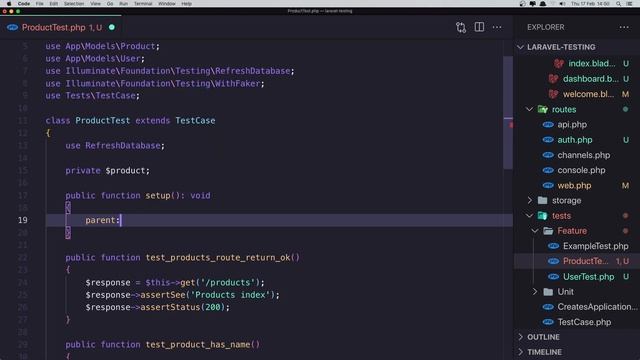Open Explorer panel more actions ellipsis
Viewport: 640px width, 360px height.
click(624, 27)
